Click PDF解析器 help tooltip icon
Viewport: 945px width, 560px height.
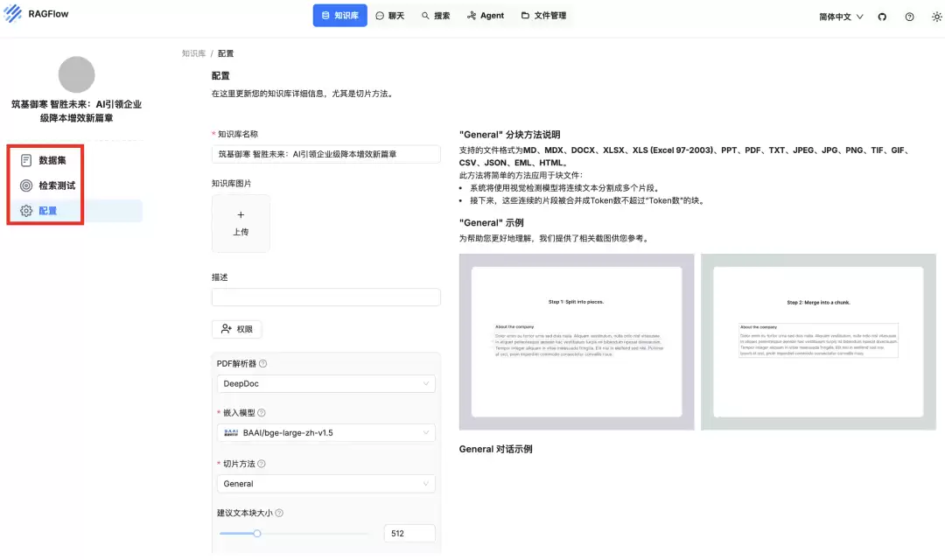pos(262,363)
